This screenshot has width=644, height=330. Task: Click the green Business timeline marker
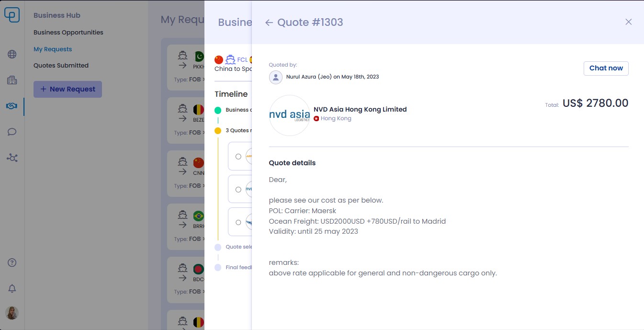218,110
